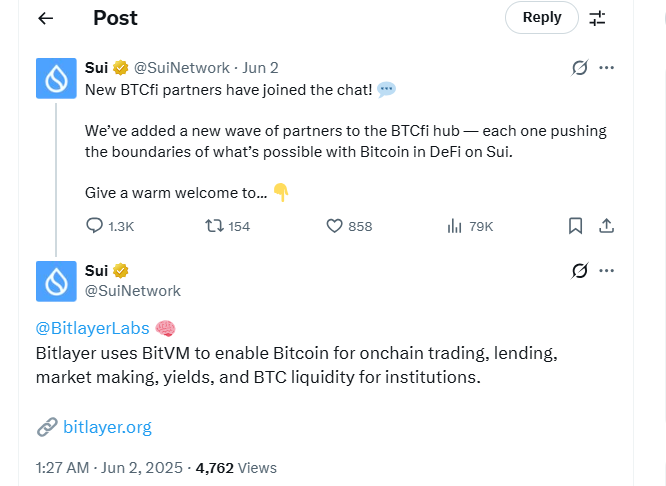Click the Jun 2 timestamp on first post

(x=260, y=68)
